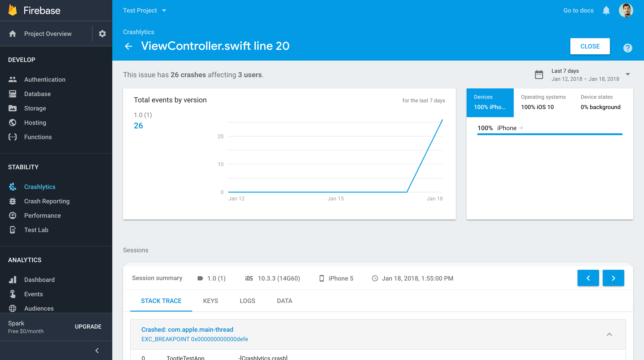This screenshot has height=360, width=644.
Task: Click the Firebase flame logo
Action: tap(13, 10)
